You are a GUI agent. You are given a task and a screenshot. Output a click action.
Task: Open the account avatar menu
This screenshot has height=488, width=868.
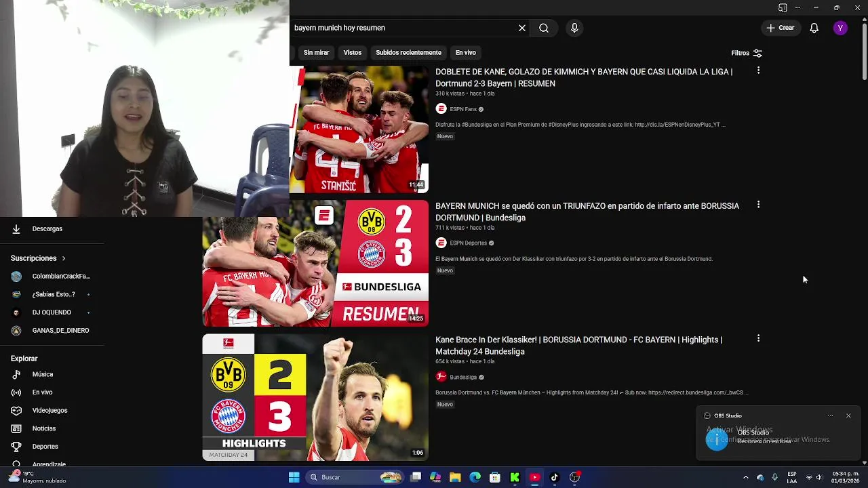[840, 28]
